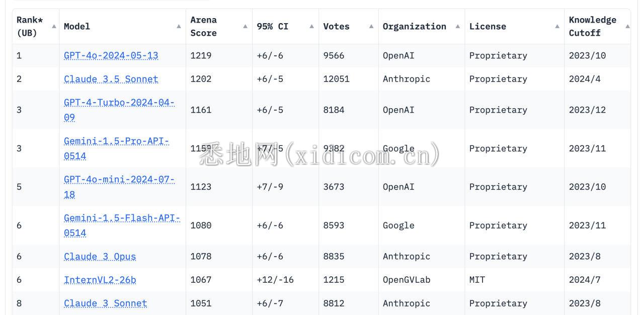Click the 1219 score cell for GPT-4o
The height and width of the screenshot is (315, 644).
pyautogui.click(x=201, y=55)
